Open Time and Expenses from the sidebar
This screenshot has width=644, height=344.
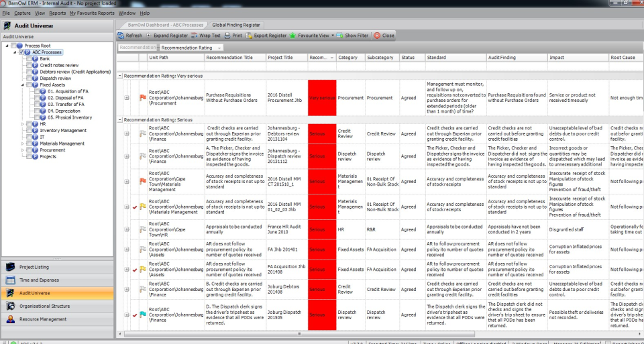click(39, 280)
